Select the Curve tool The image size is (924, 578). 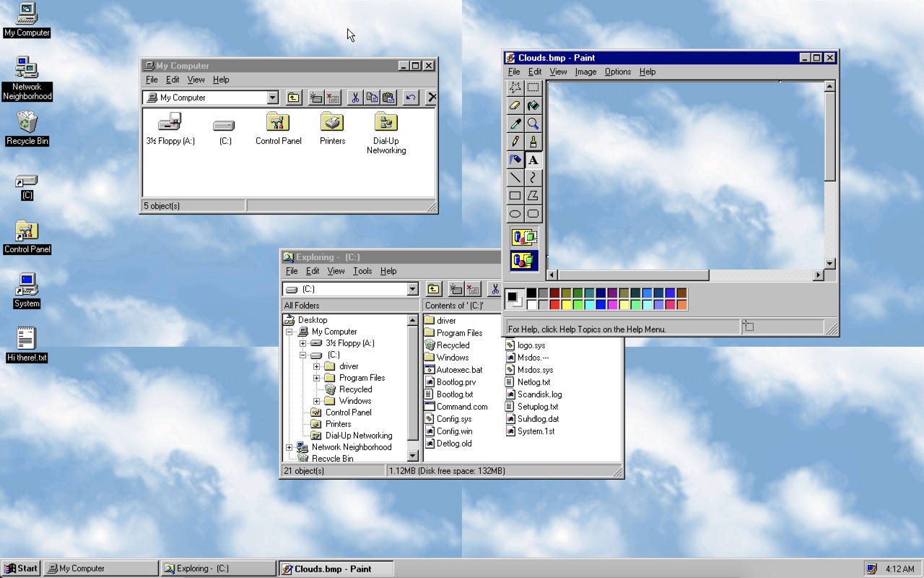click(532, 178)
